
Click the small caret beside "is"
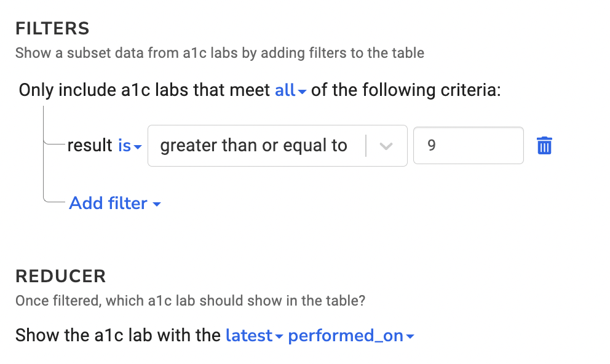(138, 148)
